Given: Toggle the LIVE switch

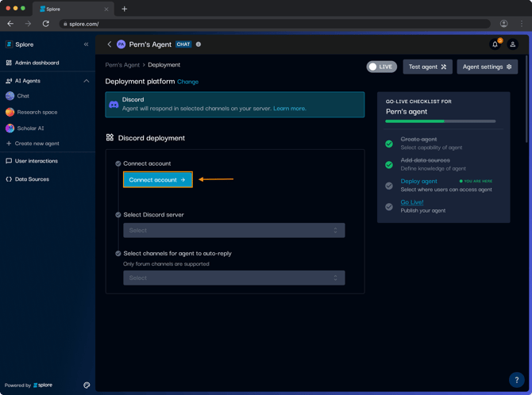Looking at the screenshot, I should [x=381, y=67].
